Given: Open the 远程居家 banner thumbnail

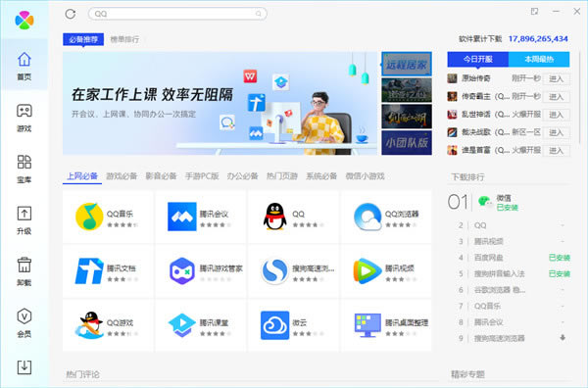Looking at the screenshot, I should tap(407, 64).
